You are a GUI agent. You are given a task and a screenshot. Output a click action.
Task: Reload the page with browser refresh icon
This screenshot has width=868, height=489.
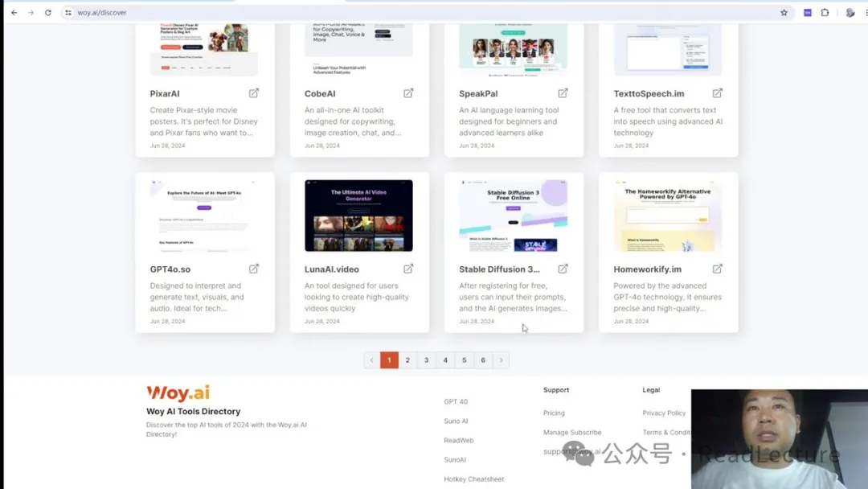[47, 13]
